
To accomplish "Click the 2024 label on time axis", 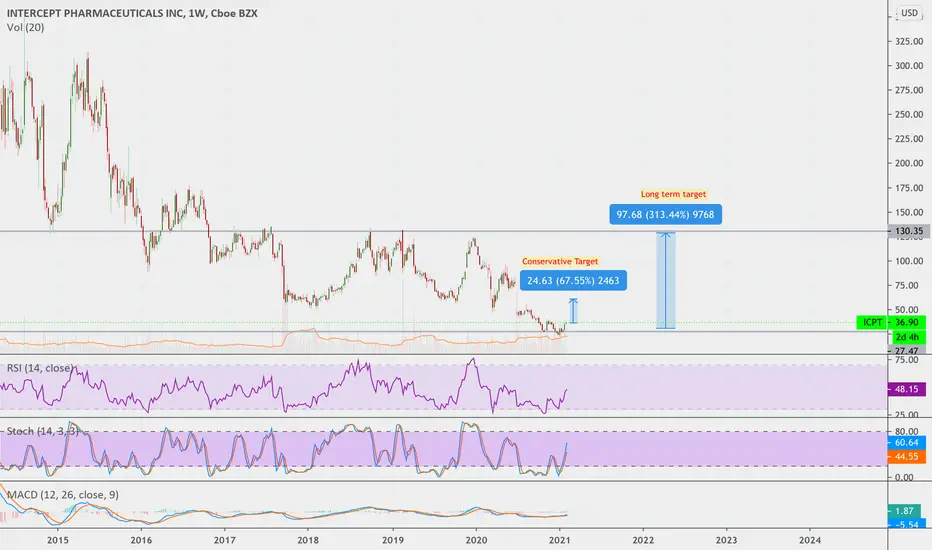I will pos(810,540).
